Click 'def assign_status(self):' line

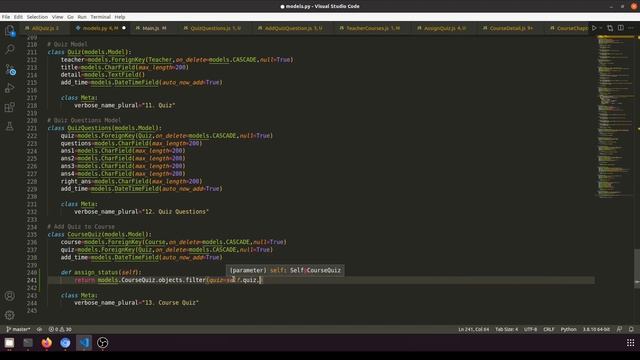point(101,273)
